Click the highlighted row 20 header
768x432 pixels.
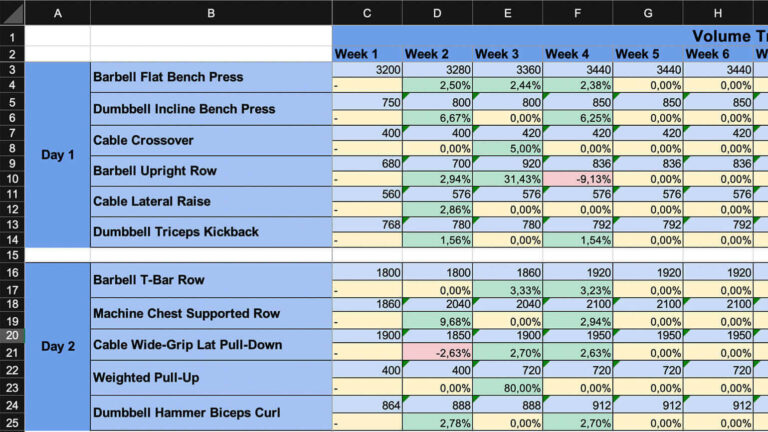pyautogui.click(x=11, y=336)
